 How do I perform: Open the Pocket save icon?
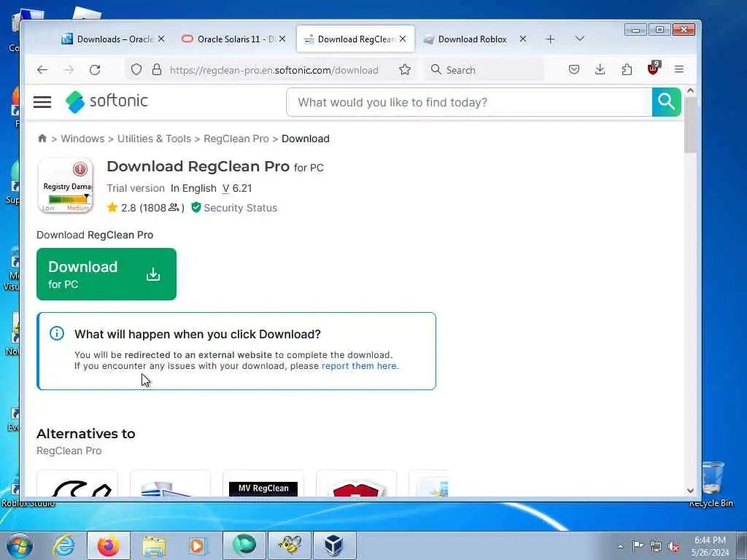[574, 69]
